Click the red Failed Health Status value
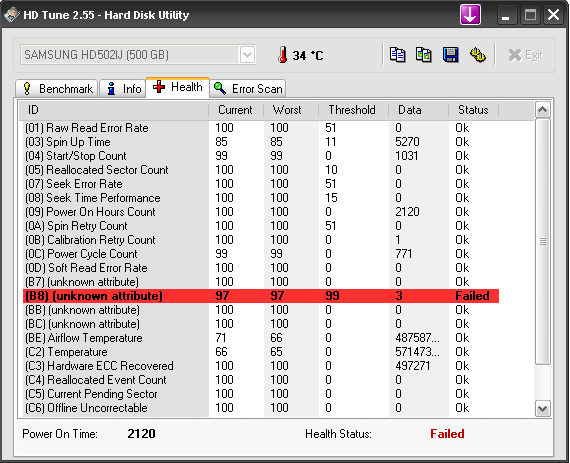The image size is (570, 463). 447,434
